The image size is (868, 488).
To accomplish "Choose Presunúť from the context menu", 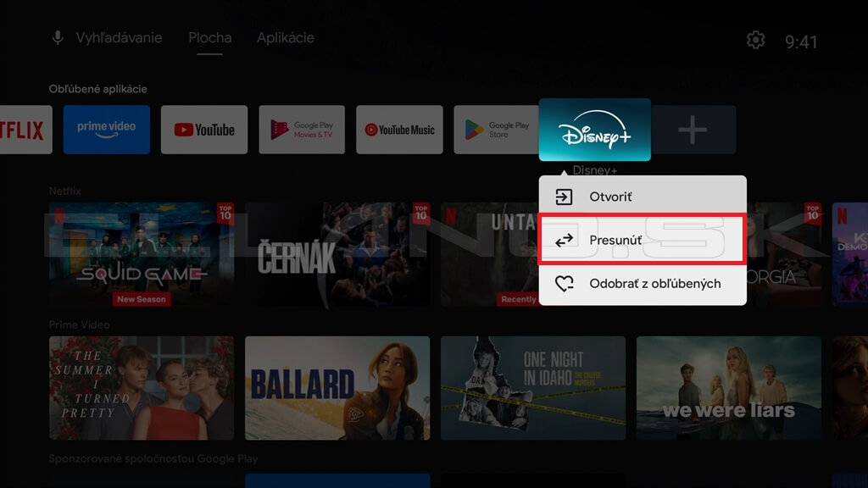I will (643, 240).
